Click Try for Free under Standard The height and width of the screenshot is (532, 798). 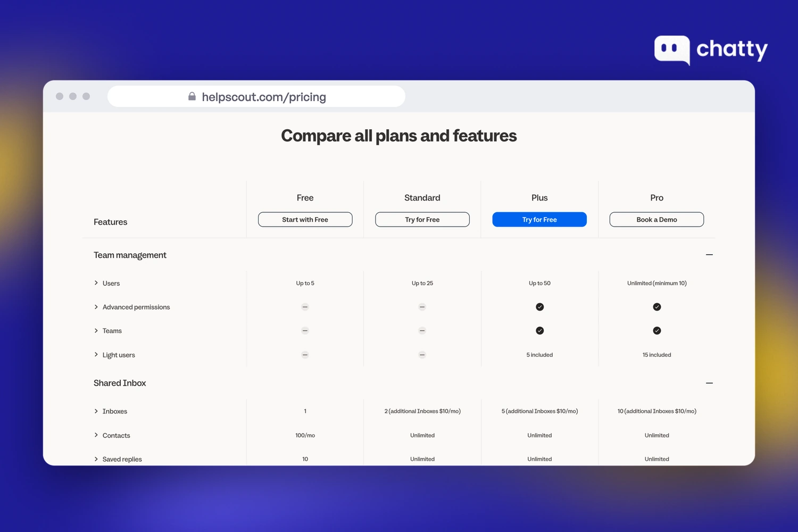click(422, 220)
